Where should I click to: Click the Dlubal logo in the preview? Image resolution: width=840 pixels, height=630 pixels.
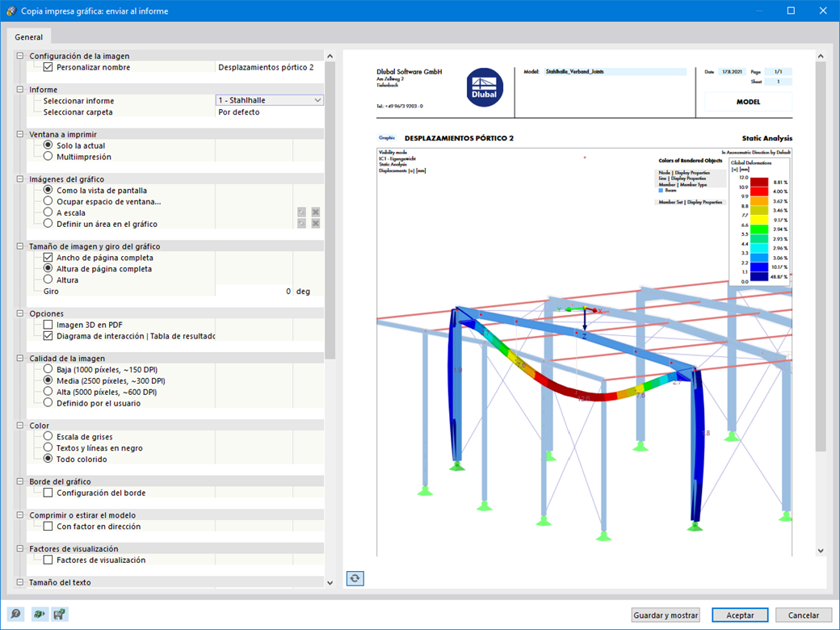pos(485,87)
